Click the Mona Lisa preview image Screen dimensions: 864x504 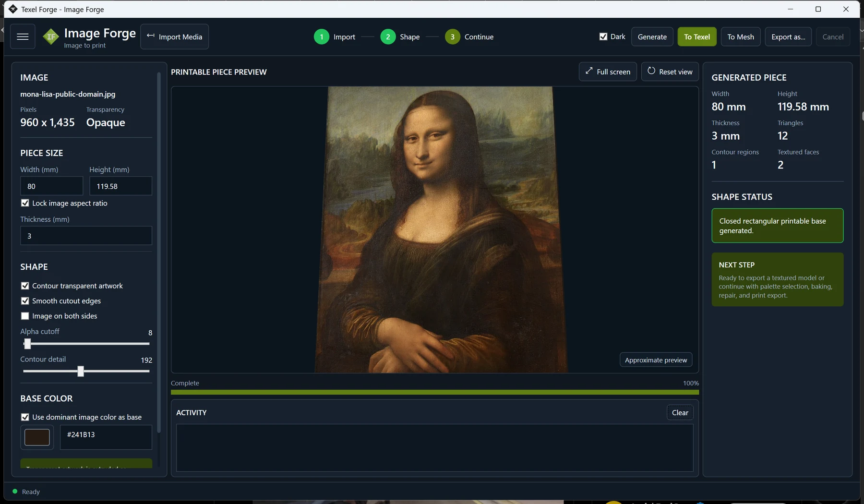tap(441, 229)
